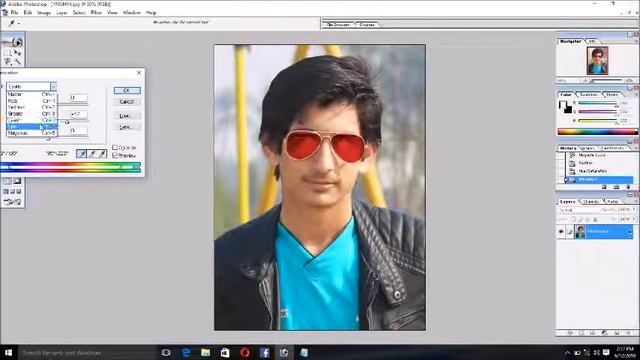Click Cancel in the Hue/Saturation dialog
Viewport: 640px width, 360px height.
127,102
